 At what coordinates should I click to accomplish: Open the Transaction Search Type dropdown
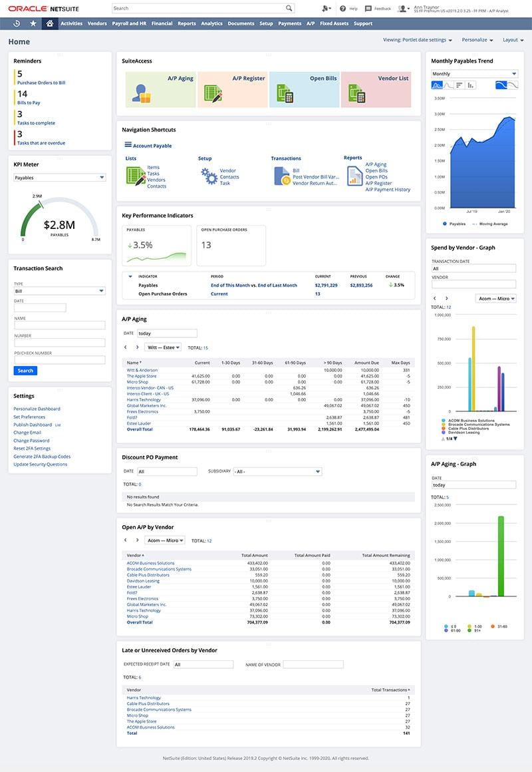pyautogui.click(x=60, y=291)
